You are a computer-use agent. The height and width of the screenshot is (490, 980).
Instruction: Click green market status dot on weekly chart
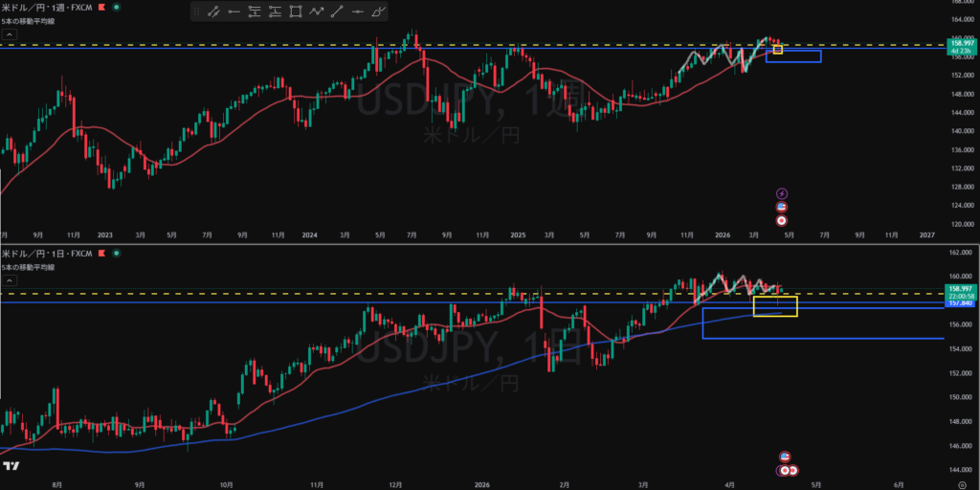coord(117,8)
